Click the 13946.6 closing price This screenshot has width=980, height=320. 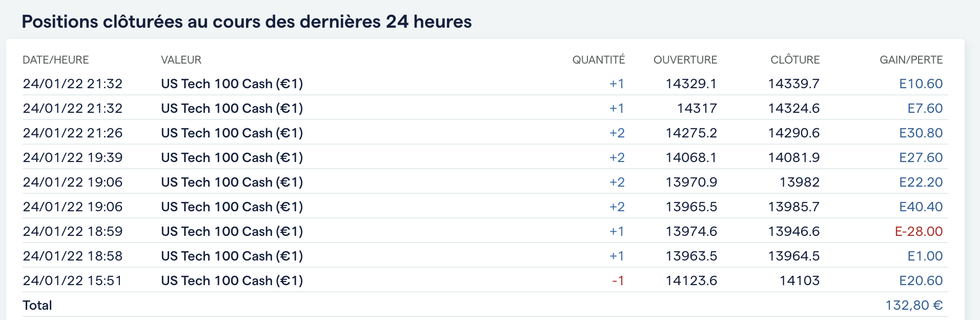[793, 231]
